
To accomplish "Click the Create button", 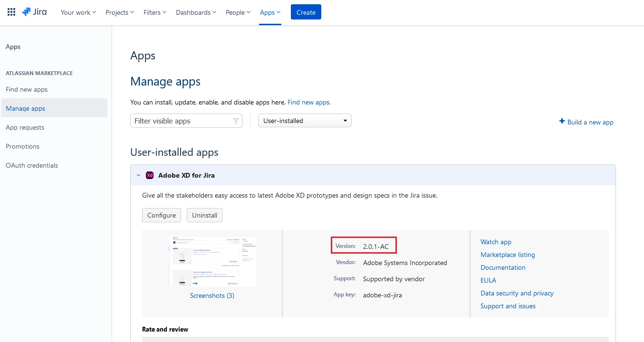I will [306, 12].
